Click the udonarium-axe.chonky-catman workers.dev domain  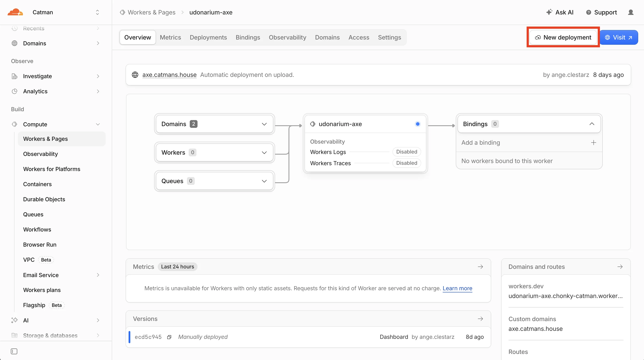pyautogui.click(x=566, y=296)
